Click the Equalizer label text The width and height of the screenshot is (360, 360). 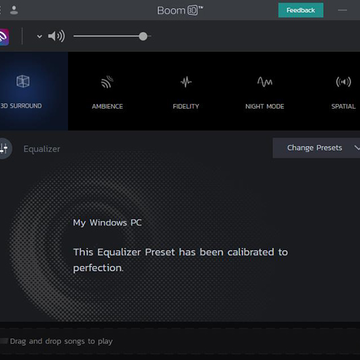42,149
